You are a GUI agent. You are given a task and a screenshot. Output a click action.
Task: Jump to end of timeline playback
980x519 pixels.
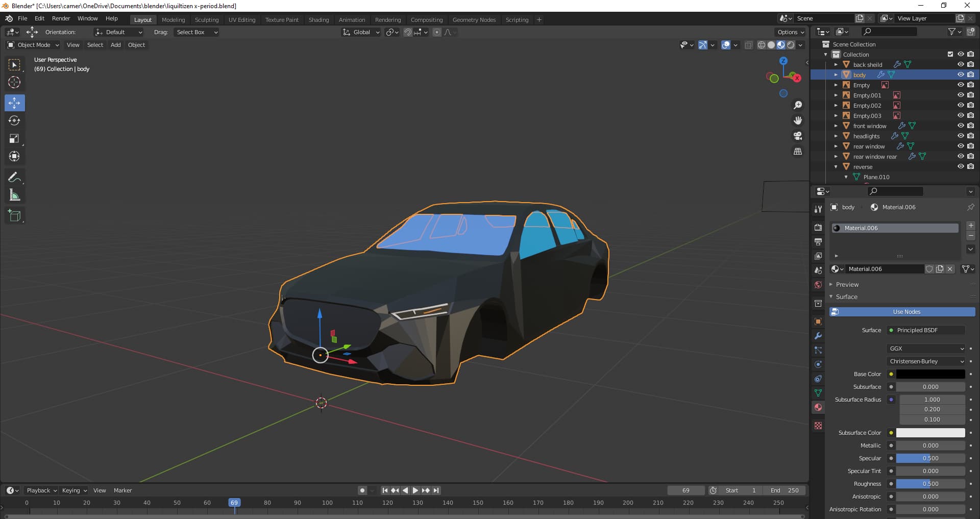coord(436,490)
